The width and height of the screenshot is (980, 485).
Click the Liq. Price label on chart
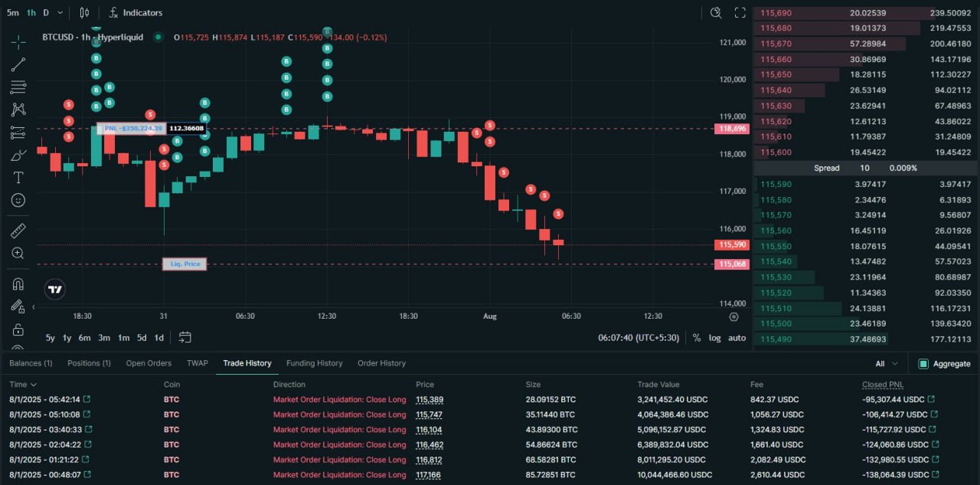185,264
